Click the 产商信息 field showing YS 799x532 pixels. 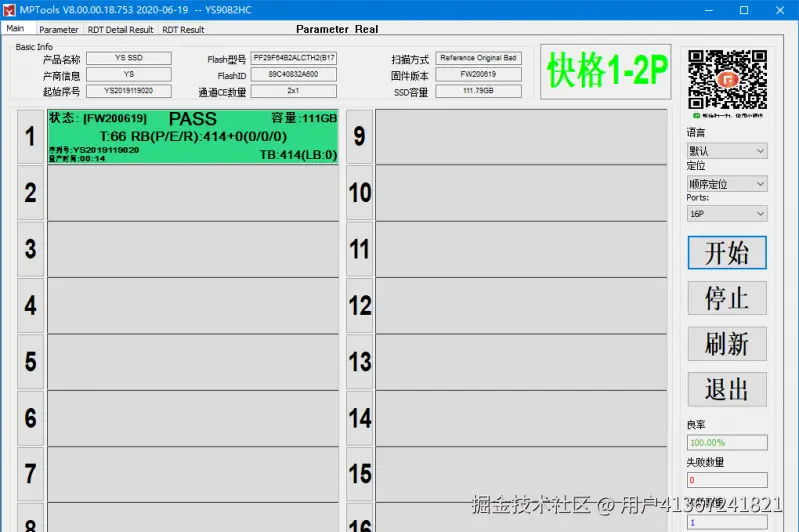(129, 74)
